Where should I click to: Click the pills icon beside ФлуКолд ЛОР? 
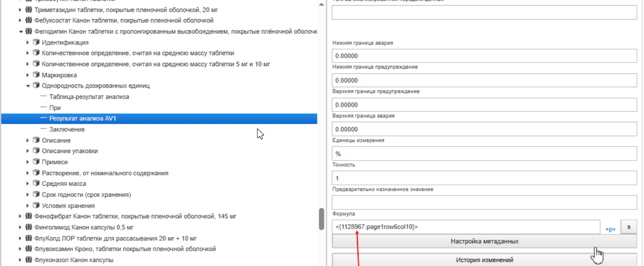pos(29,238)
